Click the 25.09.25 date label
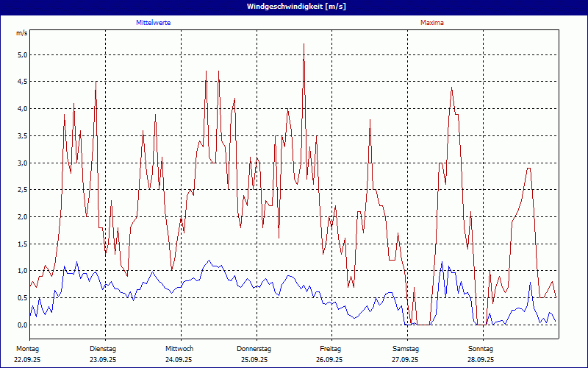 254,360
